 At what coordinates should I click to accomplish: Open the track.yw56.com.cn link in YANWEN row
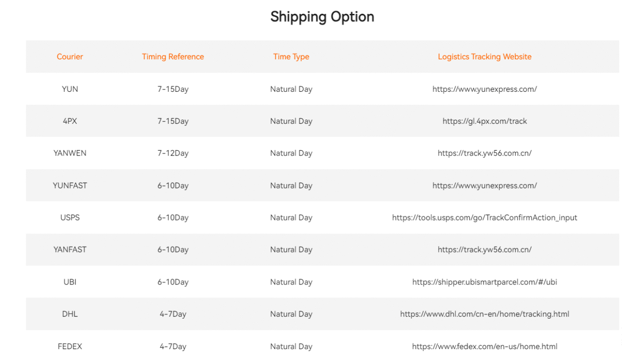pyautogui.click(x=484, y=153)
